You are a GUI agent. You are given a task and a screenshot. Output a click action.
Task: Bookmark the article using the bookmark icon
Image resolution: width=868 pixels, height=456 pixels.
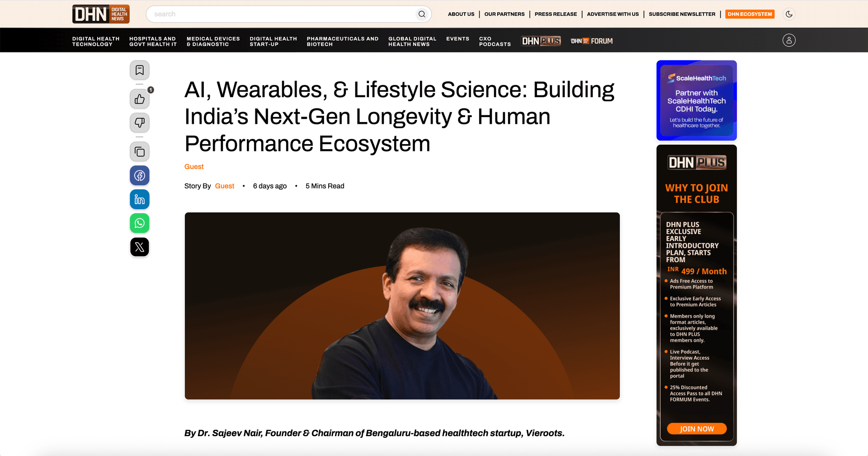139,70
